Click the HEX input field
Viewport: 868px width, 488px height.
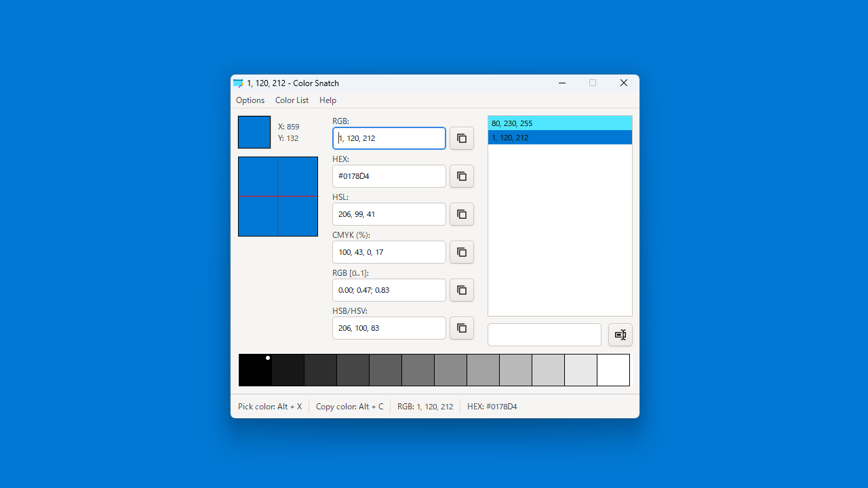click(x=389, y=176)
